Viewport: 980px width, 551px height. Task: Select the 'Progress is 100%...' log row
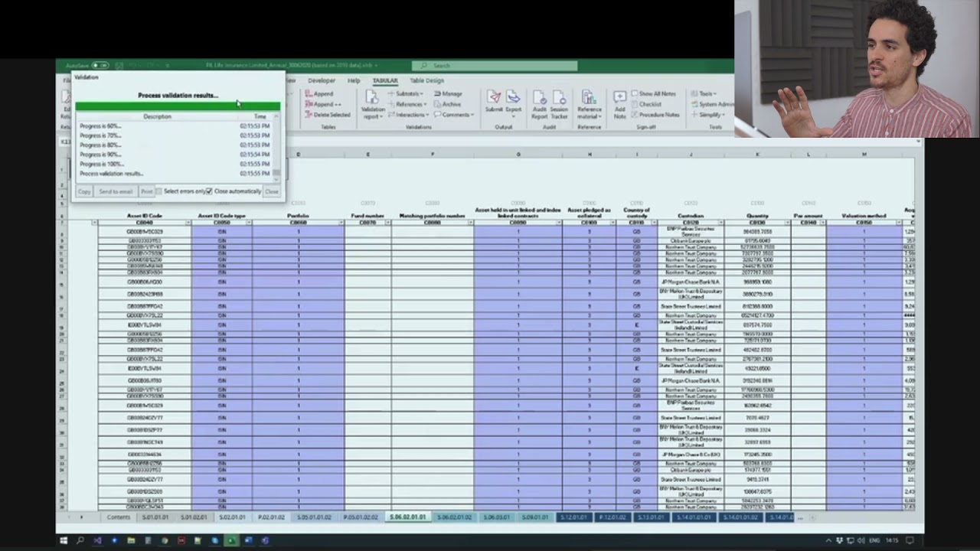(x=175, y=164)
